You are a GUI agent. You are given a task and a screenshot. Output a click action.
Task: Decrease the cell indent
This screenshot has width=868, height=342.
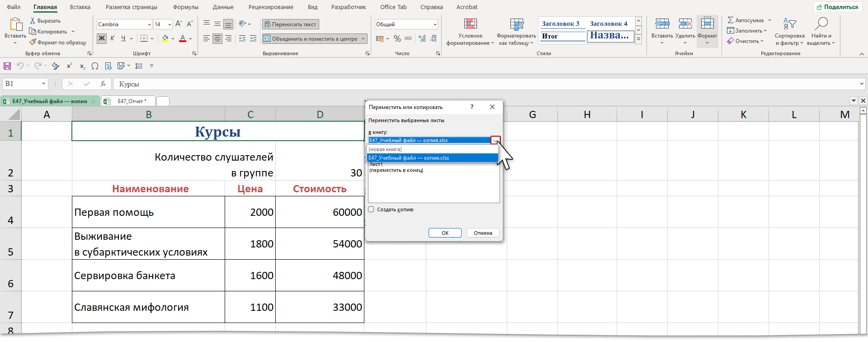[242, 38]
